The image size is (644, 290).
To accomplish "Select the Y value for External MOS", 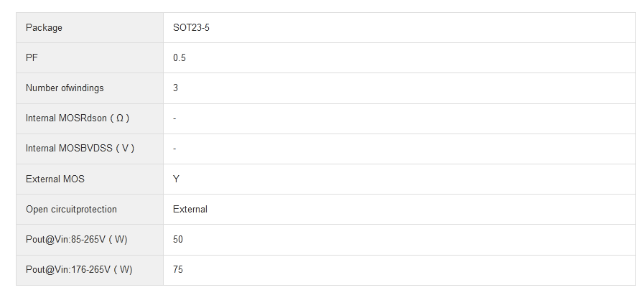I will click(x=176, y=179).
